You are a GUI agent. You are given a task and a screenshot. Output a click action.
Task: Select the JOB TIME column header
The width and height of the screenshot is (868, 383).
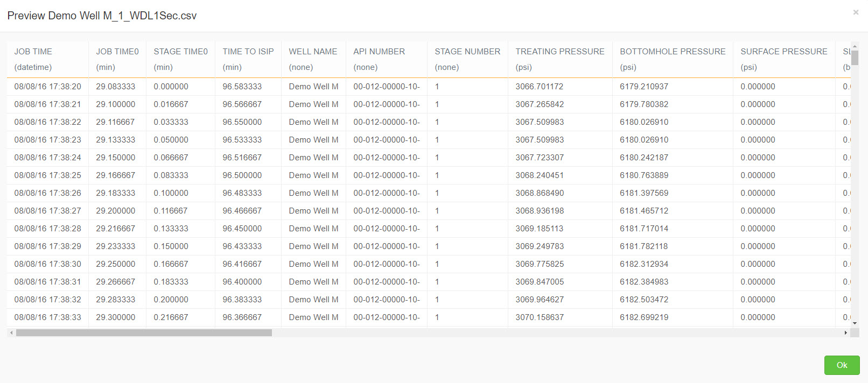pyautogui.click(x=33, y=52)
